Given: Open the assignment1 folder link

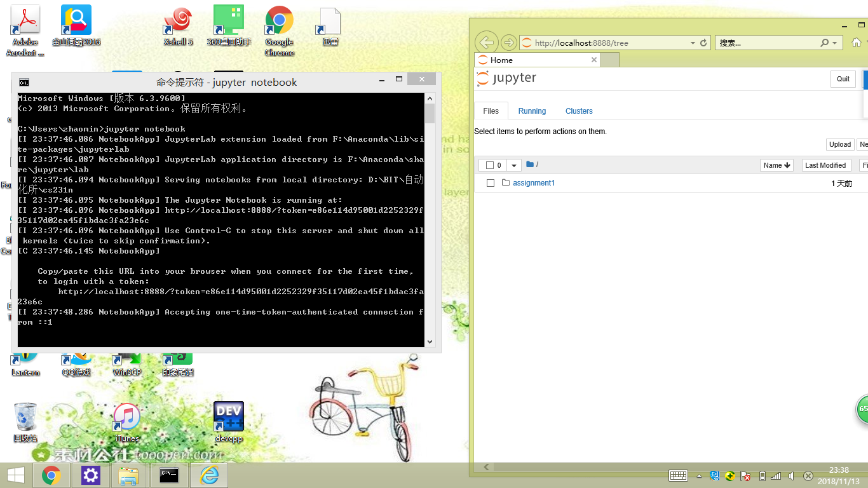Looking at the screenshot, I should pyautogui.click(x=534, y=183).
